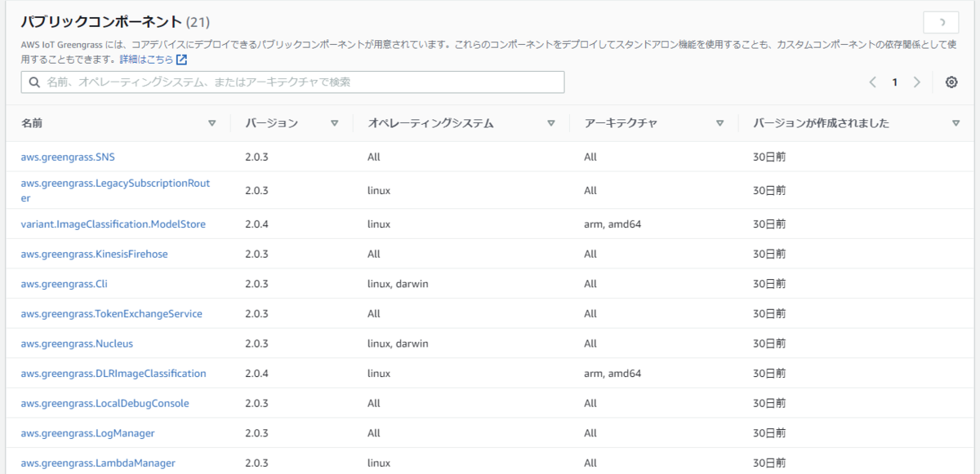Click バージョンが作成されました header text
Image resolution: width=980 pixels, height=474 pixels.
click(821, 124)
